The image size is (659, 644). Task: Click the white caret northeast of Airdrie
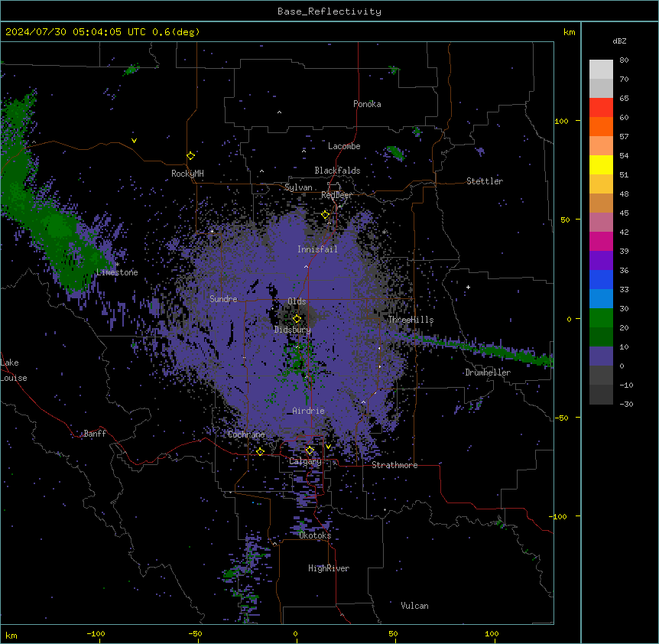364,402
